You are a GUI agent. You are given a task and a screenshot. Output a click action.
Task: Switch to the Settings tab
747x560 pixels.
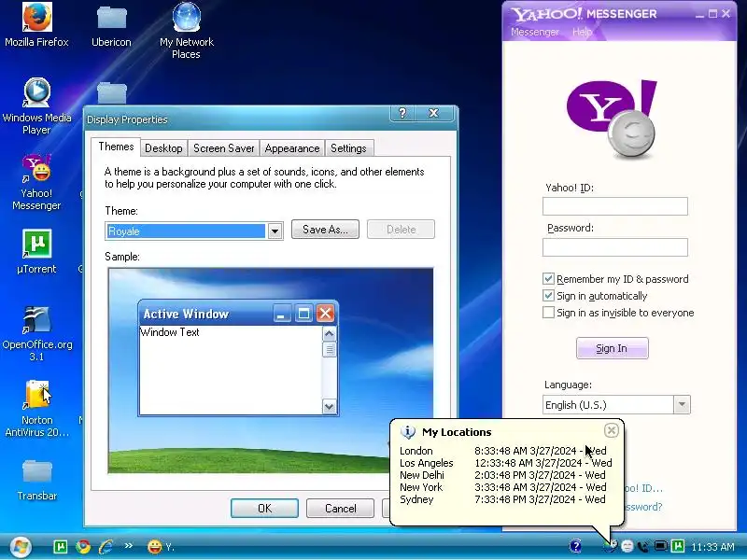(348, 148)
